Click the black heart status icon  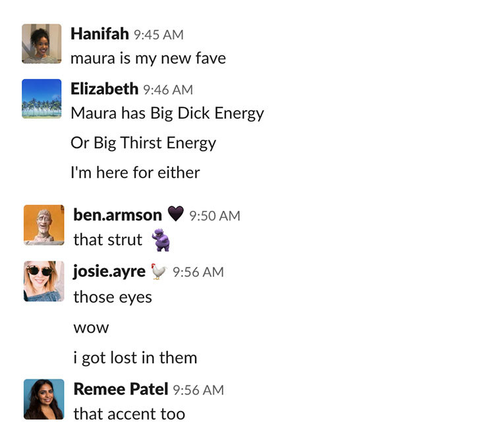coord(175,213)
